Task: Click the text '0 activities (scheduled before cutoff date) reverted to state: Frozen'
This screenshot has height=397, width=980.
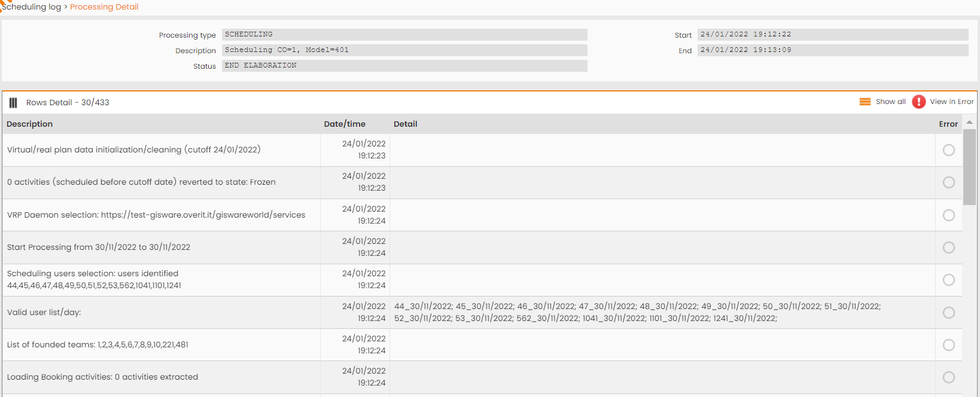Action: [141, 182]
